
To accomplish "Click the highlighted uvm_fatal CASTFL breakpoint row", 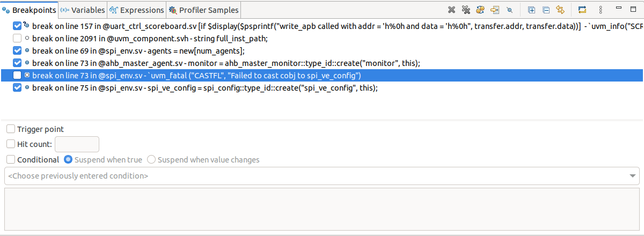I will (322, 75).
